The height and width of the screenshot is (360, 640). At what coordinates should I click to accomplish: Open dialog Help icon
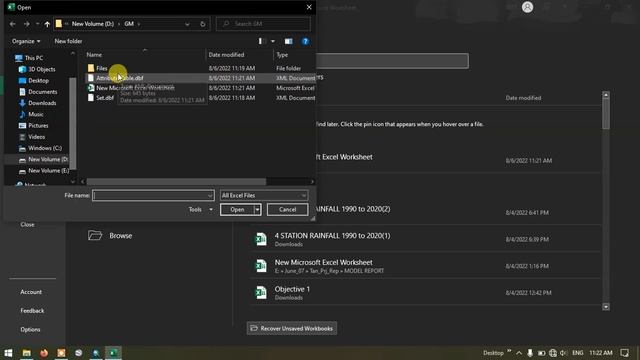coord(305,41)
